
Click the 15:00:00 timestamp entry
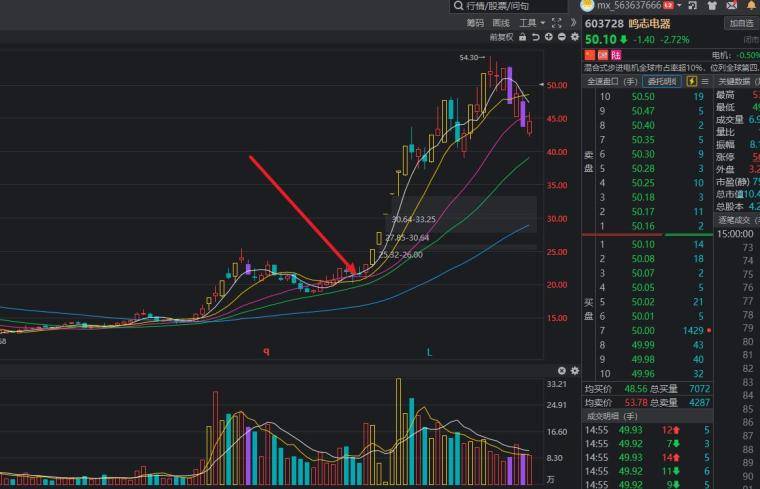tap(735, 234)
